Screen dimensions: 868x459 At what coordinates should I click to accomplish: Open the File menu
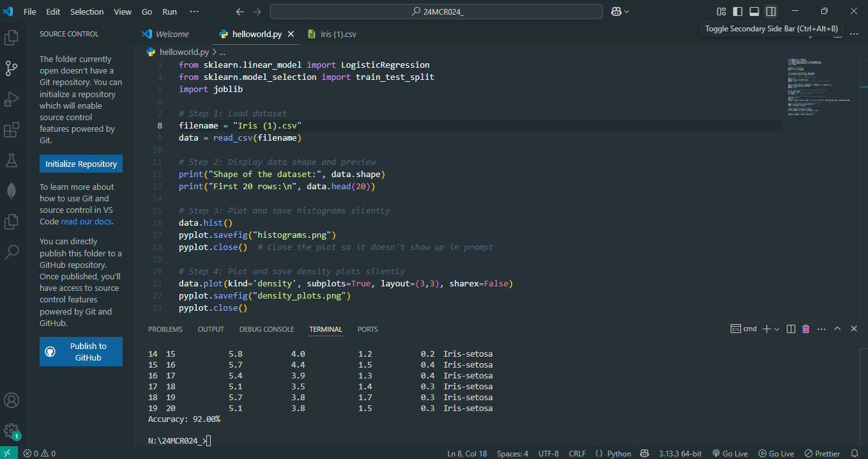[30, 12]
